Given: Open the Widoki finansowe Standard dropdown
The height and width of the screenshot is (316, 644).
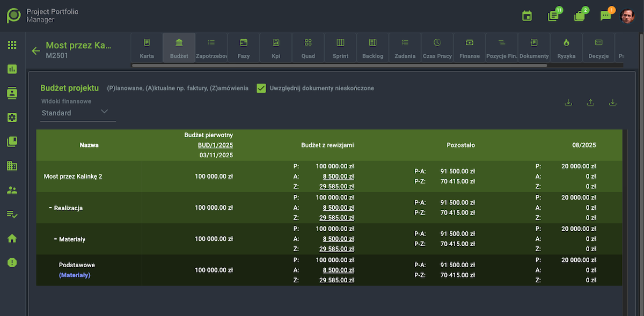Looking at the screenshot, I should pyautogui.click(x=78, y=113).
